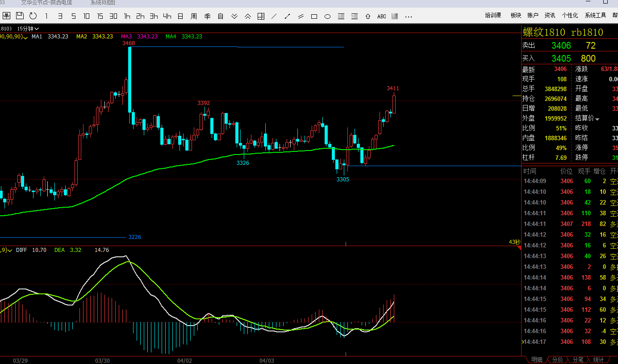618x364 pixels.
Task: Click the 培训课 button
Action: click(x=493, y=15)
